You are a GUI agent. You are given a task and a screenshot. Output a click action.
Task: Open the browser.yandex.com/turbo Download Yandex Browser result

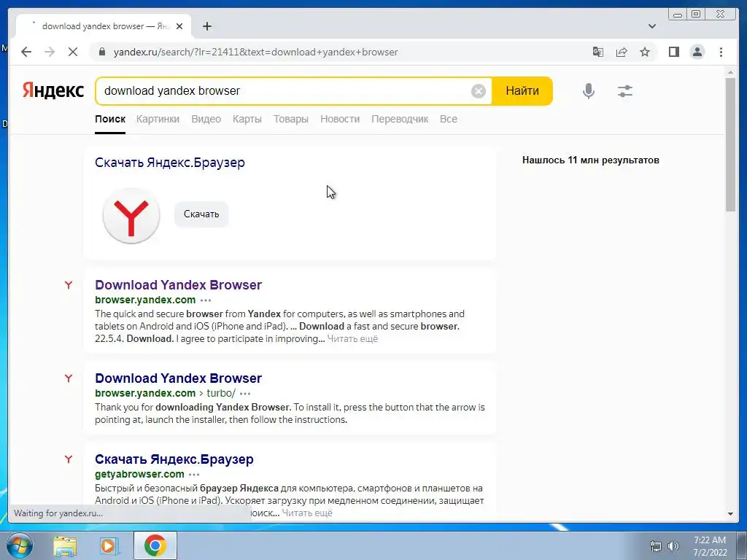pos(178,378)
